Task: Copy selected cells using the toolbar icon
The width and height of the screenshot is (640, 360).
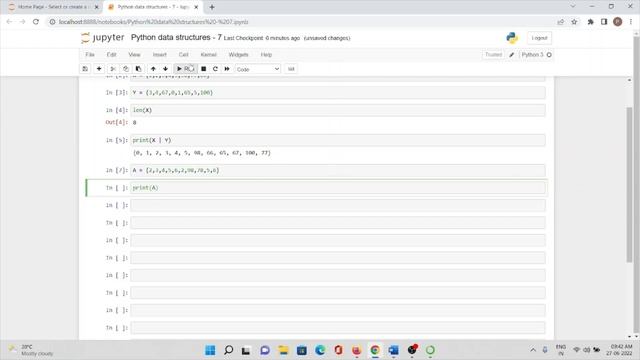Action: [x=126, y=69]
